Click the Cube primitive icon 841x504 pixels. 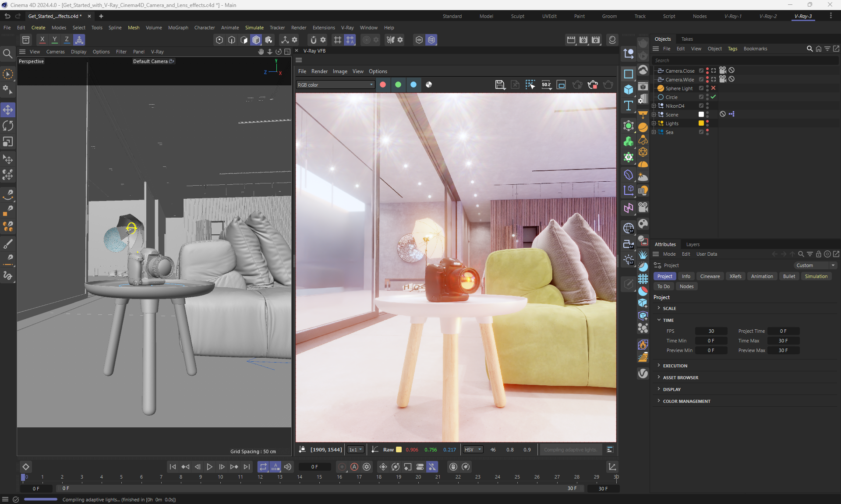tap(628, 89)
